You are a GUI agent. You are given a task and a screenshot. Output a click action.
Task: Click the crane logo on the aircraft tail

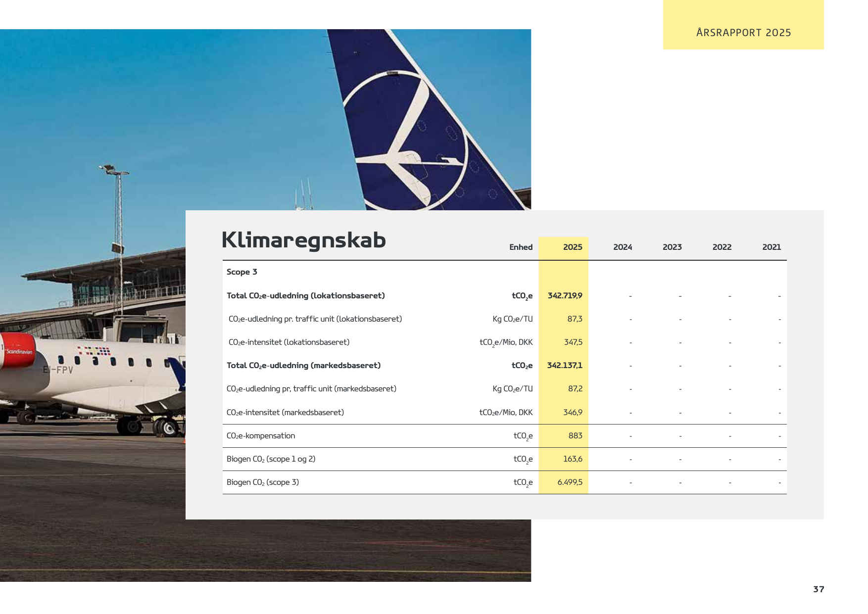pos(405,141)
